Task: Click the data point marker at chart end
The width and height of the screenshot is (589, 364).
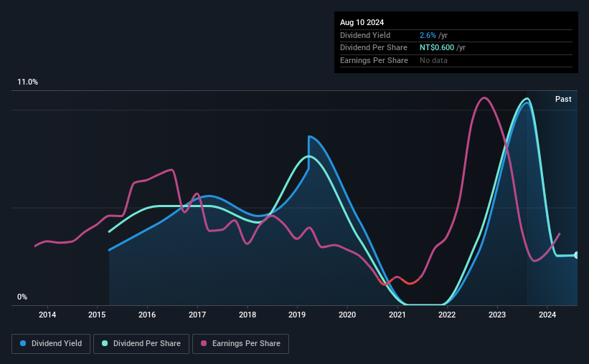Action: click(x=577, y=255)
